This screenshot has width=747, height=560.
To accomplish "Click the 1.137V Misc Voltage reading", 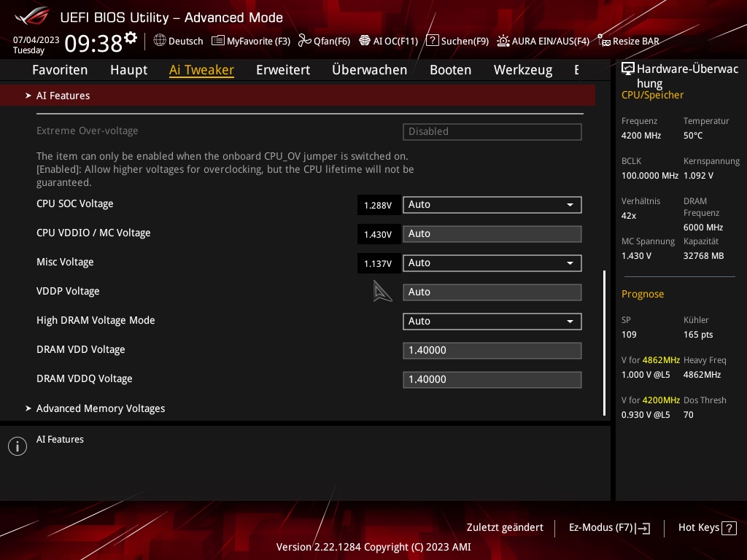I will [379, 263].
